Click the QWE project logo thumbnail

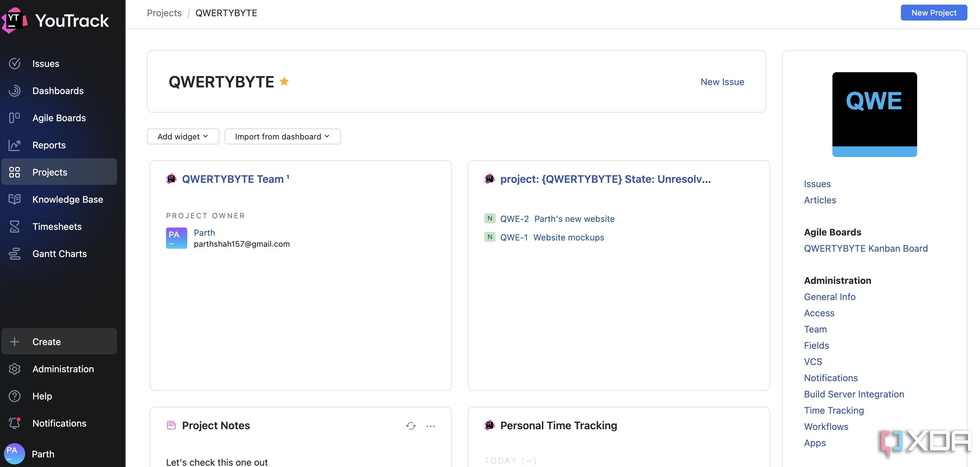click(x=874, y=114)
